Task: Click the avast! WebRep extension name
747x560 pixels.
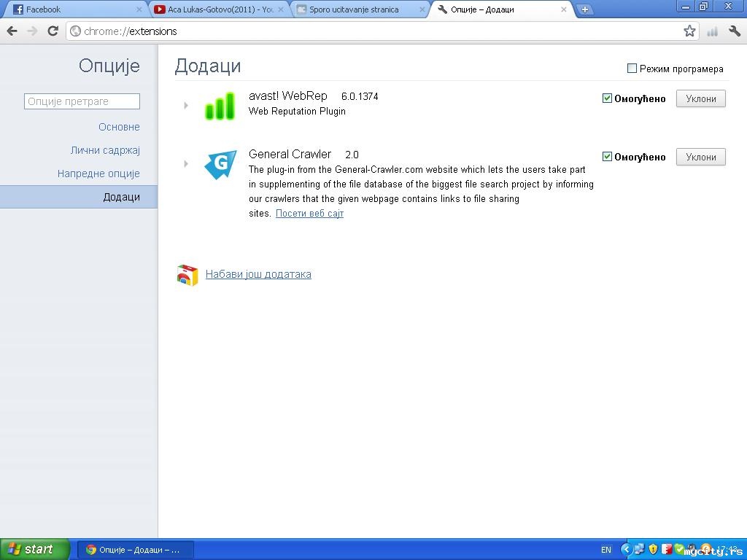Action: coord(287,96)
